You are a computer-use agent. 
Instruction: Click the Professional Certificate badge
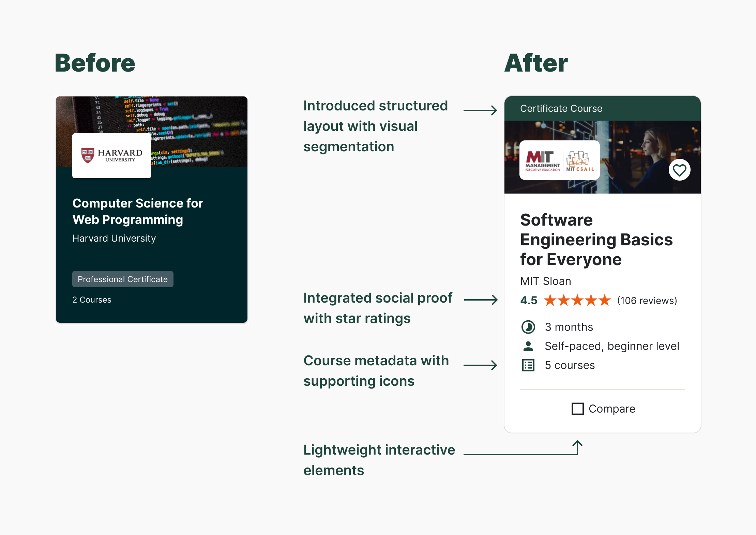pyautogui.click(x=123, y=279)
